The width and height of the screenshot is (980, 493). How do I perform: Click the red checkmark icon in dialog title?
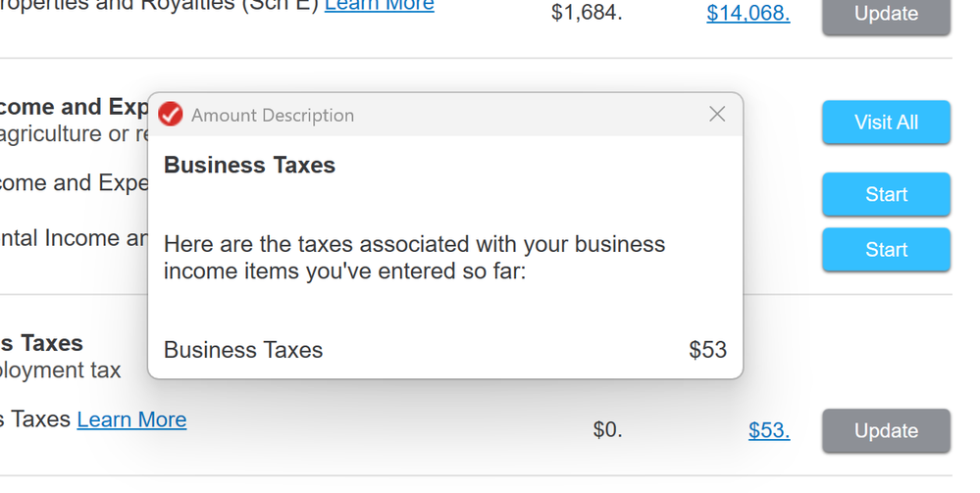coord(171,115)
